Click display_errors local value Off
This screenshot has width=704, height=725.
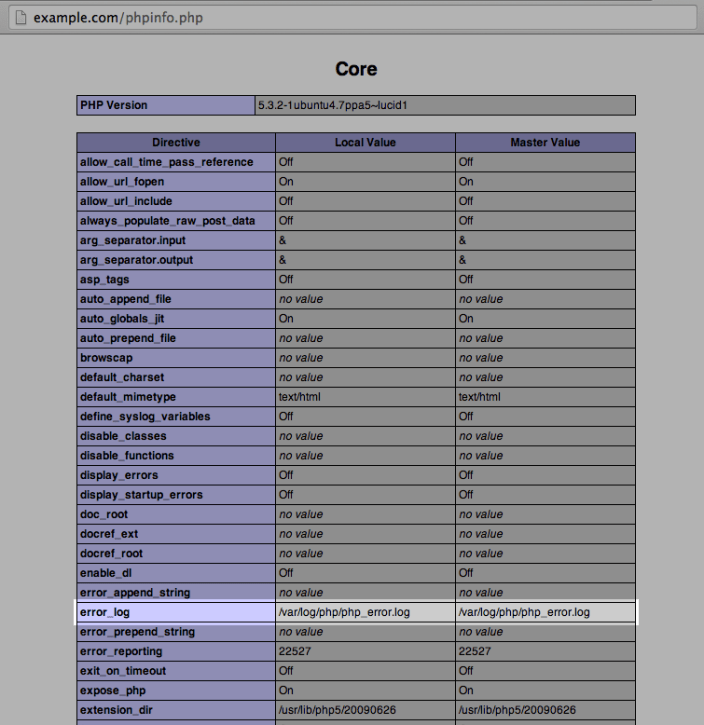pos(286,475)
